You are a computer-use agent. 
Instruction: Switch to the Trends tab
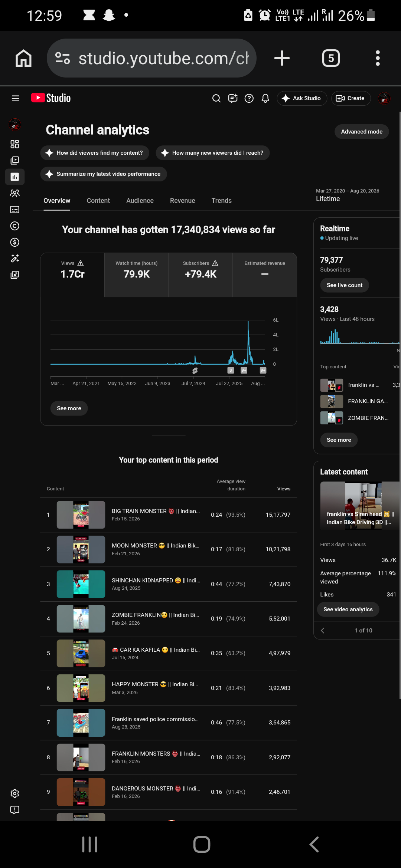click(222, 201)
